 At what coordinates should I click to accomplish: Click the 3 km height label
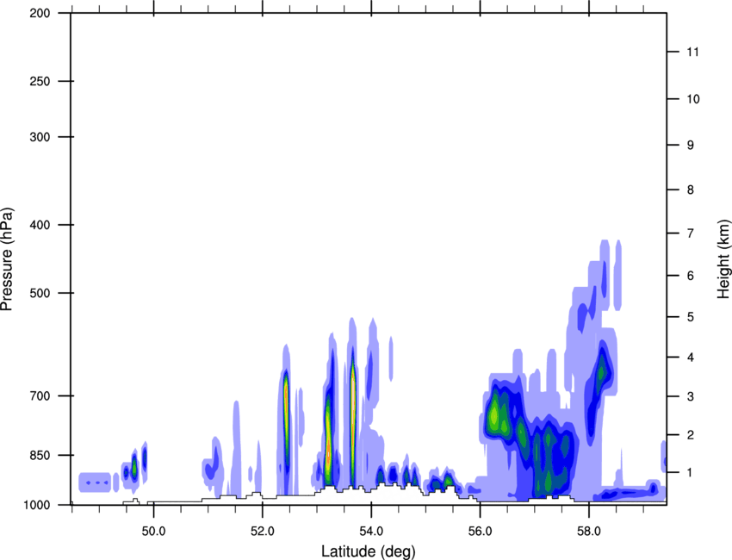pos(691,396)
